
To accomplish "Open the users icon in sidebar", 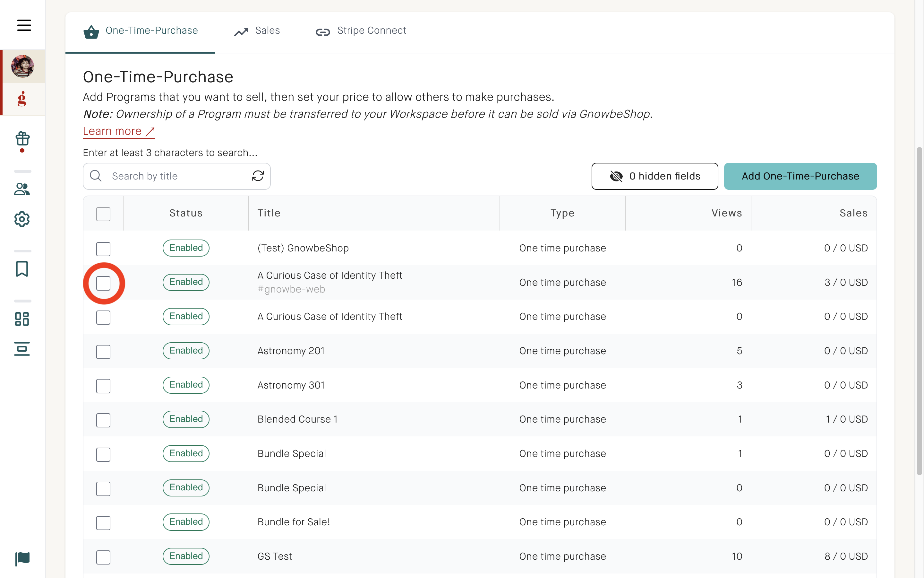I will coord(22,189).
